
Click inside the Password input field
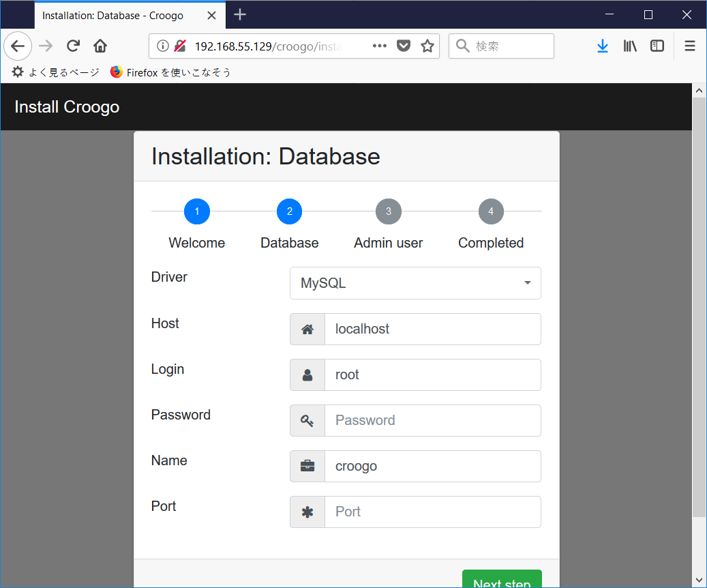coord(433,420)
